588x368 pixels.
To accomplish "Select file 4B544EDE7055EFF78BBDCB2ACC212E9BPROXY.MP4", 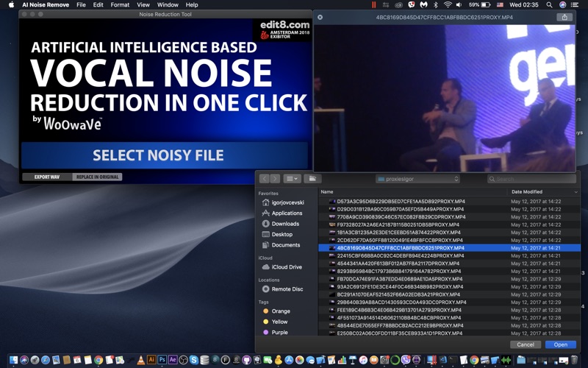I will [x=449, y=325].
